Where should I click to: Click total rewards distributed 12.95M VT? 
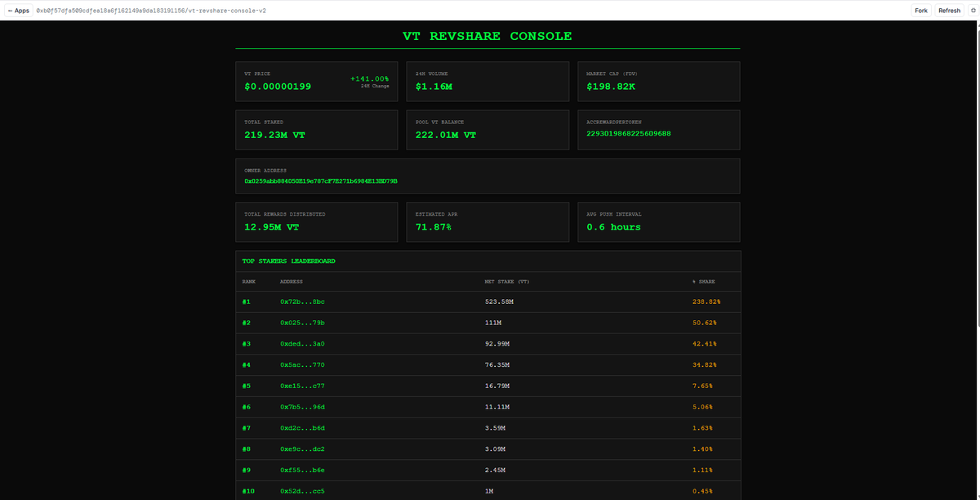pos(271,227)
